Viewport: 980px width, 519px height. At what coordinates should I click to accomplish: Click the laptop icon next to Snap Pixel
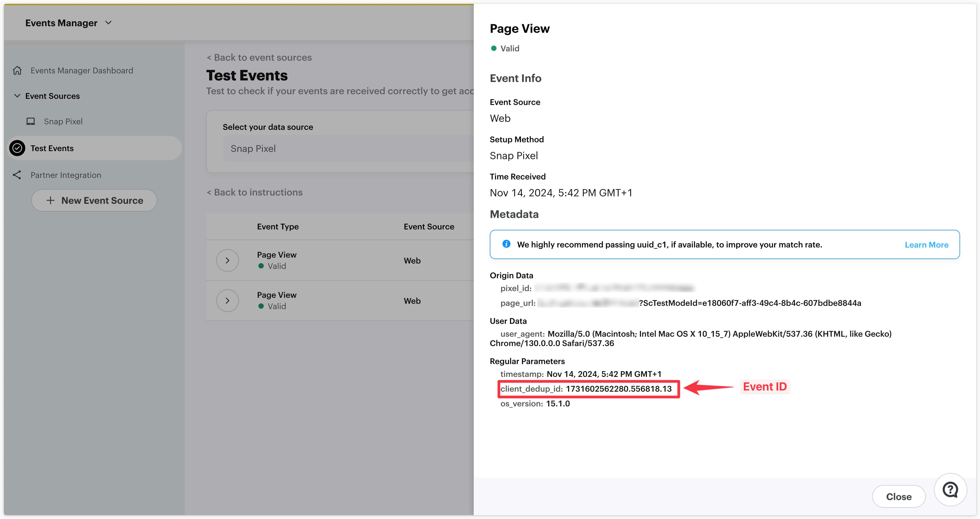point(30,121)
